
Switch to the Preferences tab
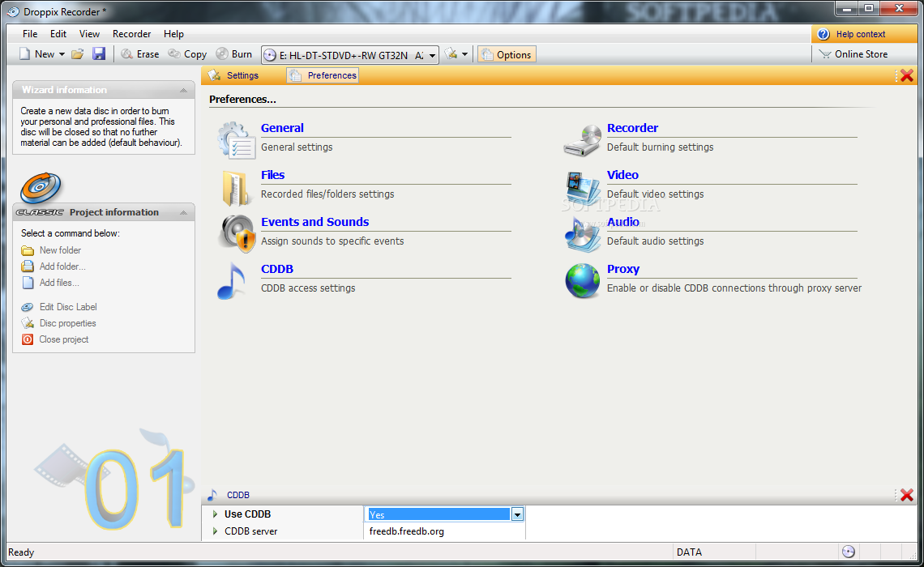tap(323, 75)
